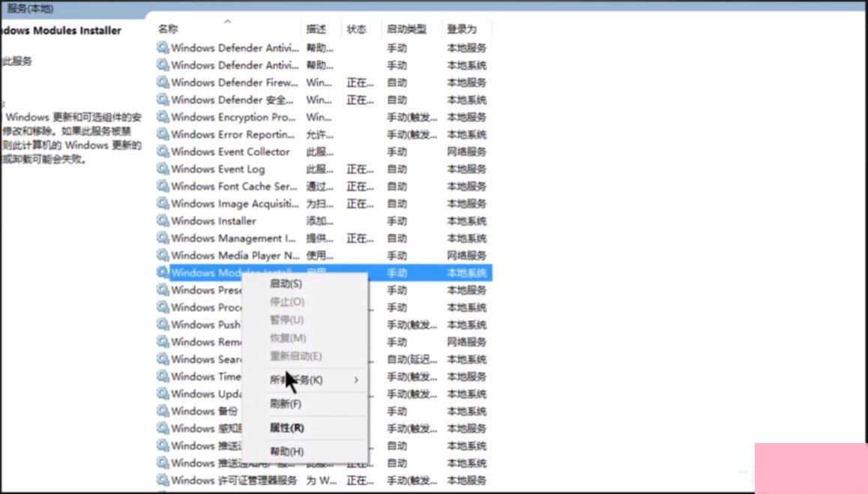Click gear icon of Windows Update service
The height and width of the screenshot is (494, 868).
(163, 394)
